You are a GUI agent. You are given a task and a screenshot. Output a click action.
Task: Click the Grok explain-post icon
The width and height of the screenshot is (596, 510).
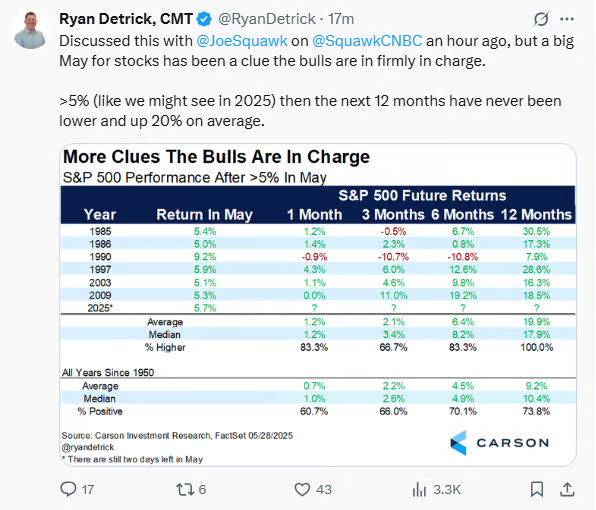tap(541, 19)
